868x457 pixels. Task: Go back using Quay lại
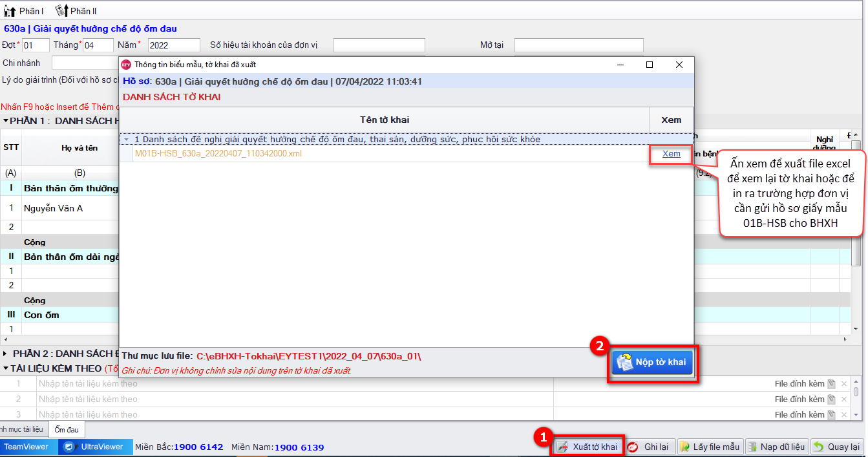pos(837,447)
